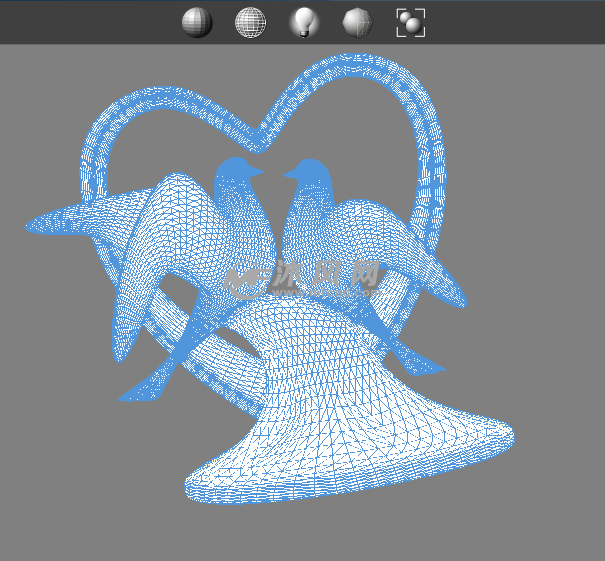This screenshot has height=561, width=605.
Task: Click the fit-to-view framed spheres icon
Action: [x=410, y=22]
